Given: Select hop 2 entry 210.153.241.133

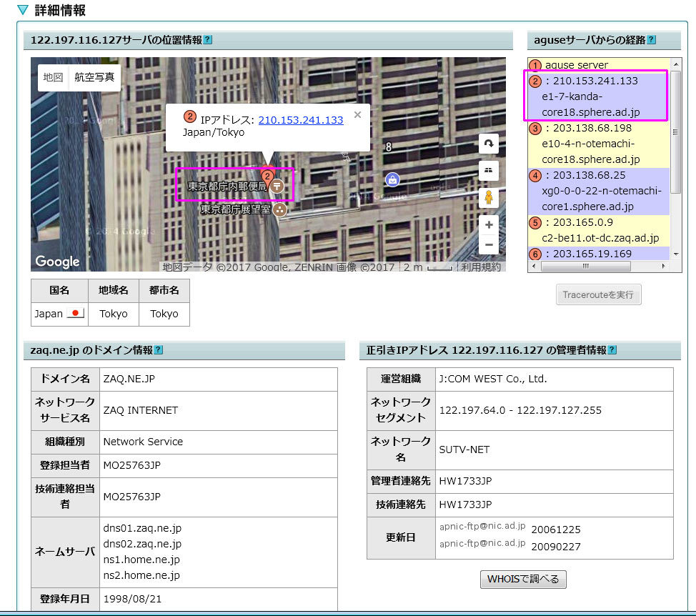Looking at the screenshot, I should (x=598, y=96).
